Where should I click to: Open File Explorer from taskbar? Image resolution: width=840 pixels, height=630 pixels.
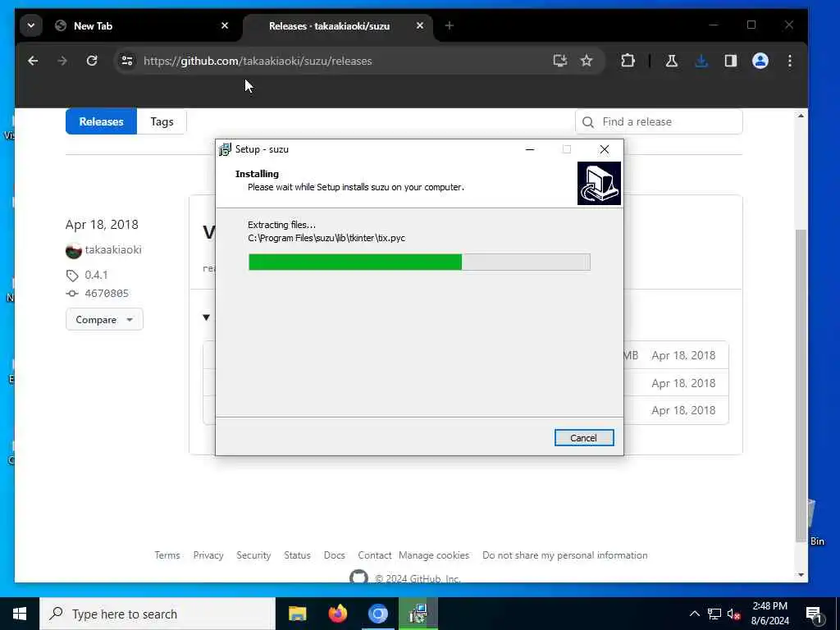click(x=297, y=614)
